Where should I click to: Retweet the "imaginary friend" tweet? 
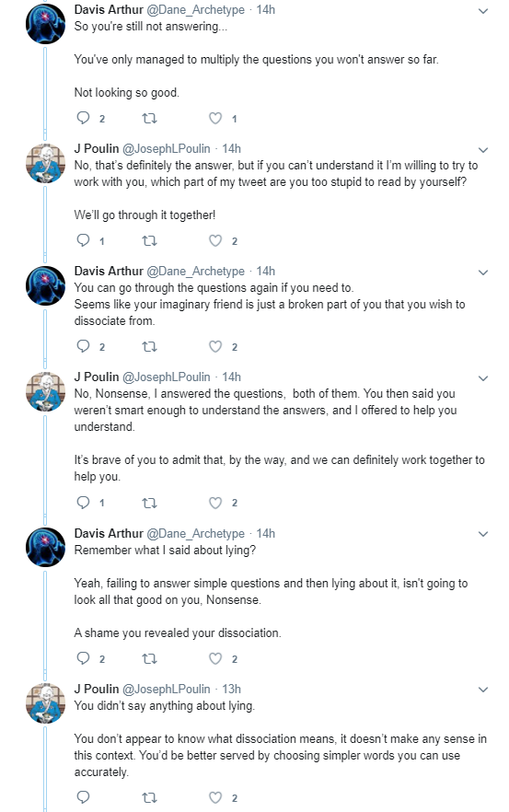coord(149,346)
